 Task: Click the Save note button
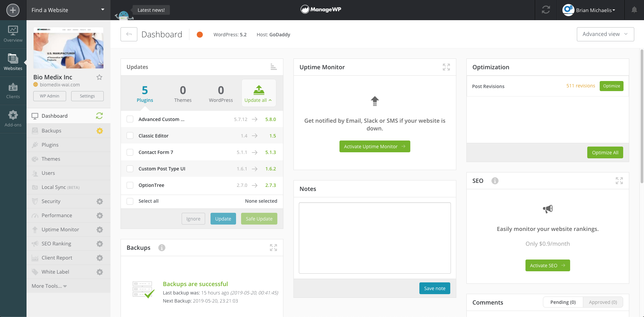(435, 288)
